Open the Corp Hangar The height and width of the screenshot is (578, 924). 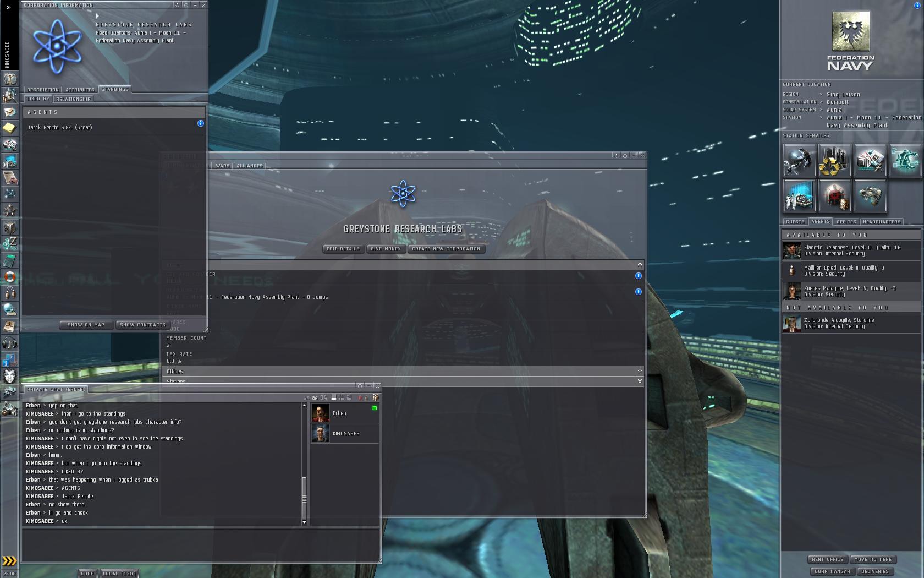point(832,571)
